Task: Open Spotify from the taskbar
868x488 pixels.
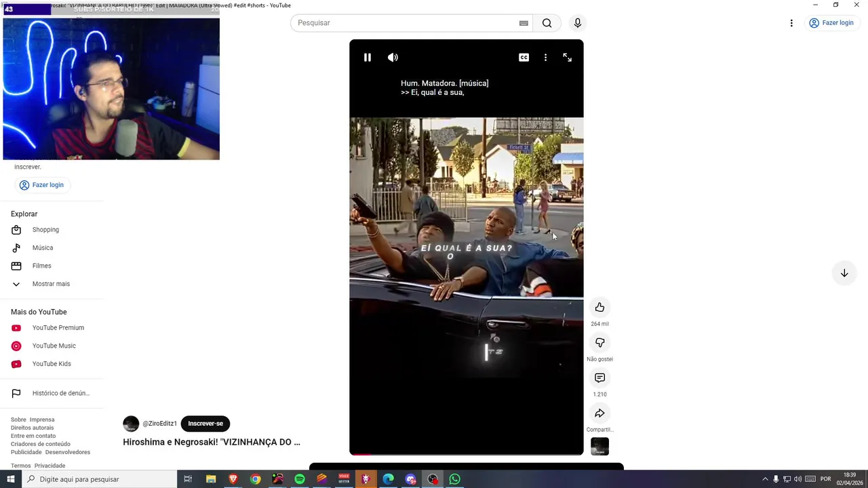Action: [x=300, y=479]
